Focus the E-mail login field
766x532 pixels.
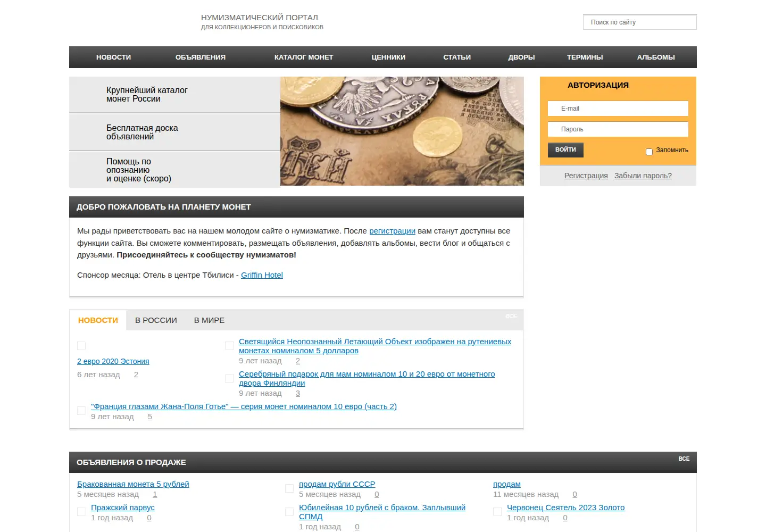[x=618, y=109]
